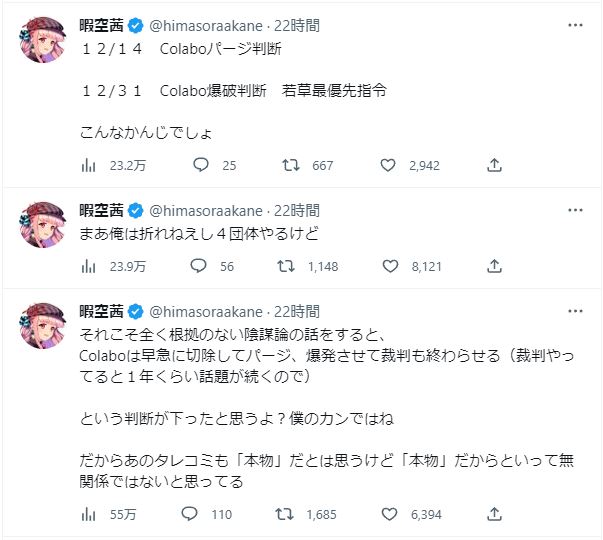Open 暇空茜 profile name on first tweet
The image size is (603, 540).
tap(103, 25)
